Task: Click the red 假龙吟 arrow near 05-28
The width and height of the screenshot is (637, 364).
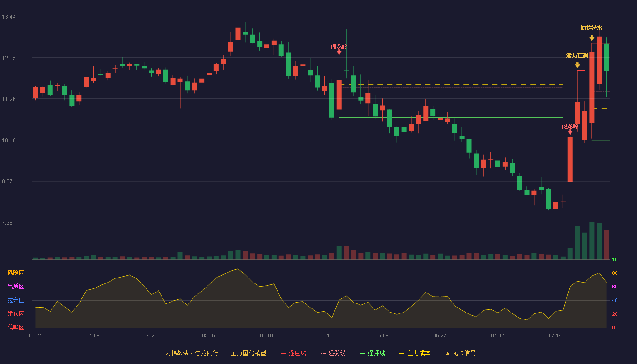Action: click(339, 52)
